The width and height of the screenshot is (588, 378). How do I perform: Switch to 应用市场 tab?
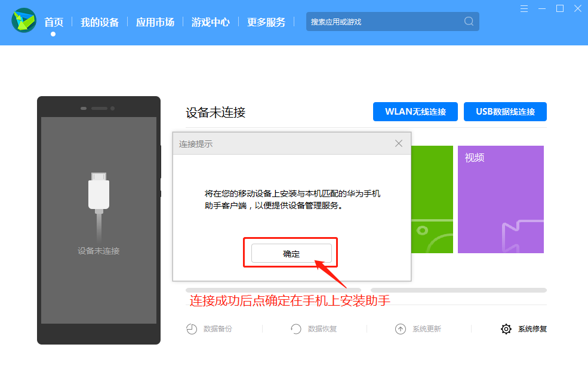pos(155,22)
